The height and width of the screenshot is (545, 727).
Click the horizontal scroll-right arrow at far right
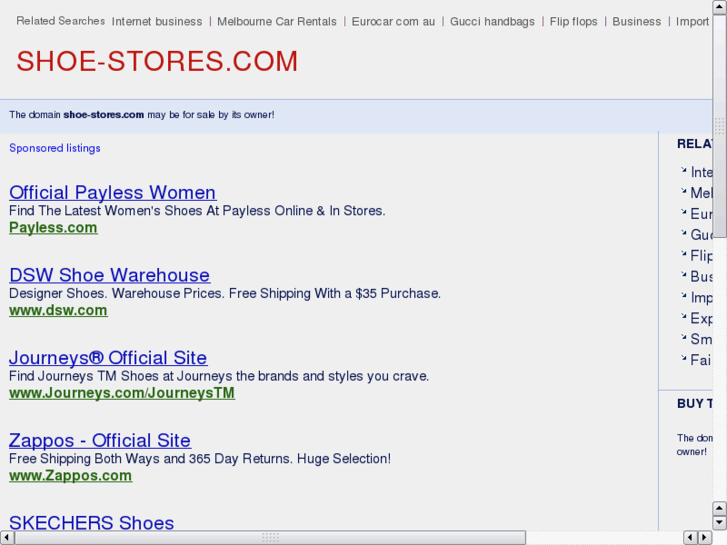point(705,538)
